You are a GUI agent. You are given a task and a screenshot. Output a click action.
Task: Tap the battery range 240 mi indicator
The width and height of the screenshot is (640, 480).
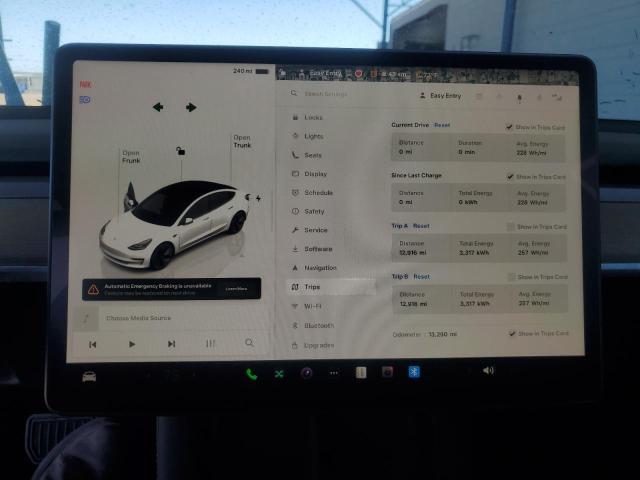pos(251,71)
